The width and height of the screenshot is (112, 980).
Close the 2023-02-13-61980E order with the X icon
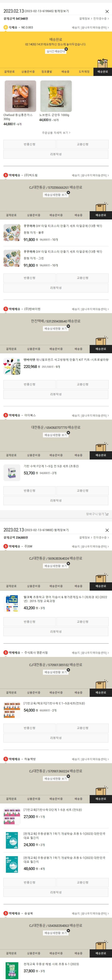click(x=107, y=530)
